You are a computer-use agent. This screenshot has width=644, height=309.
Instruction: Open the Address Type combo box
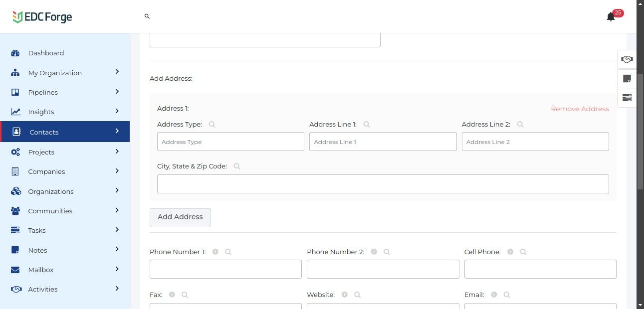point(230,142)
